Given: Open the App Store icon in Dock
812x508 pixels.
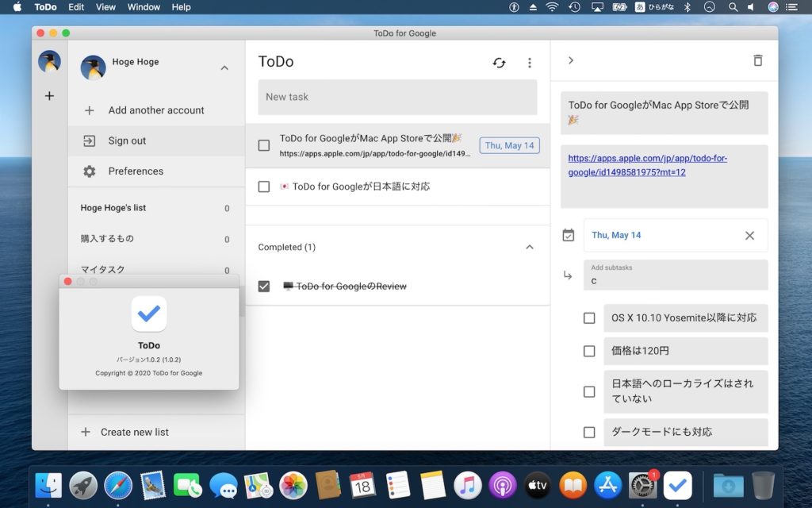Looking at the screenshot, I should click(607, 484).
